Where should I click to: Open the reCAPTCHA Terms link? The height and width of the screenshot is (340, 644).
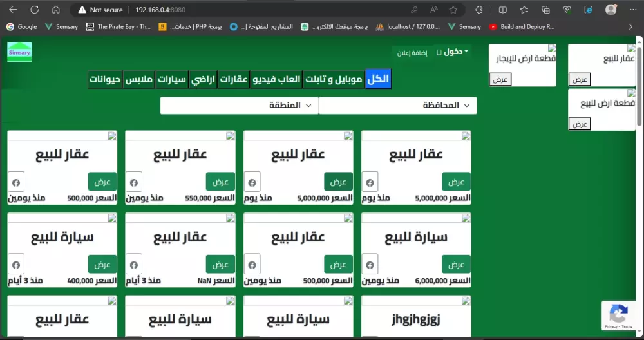point(627,326)
